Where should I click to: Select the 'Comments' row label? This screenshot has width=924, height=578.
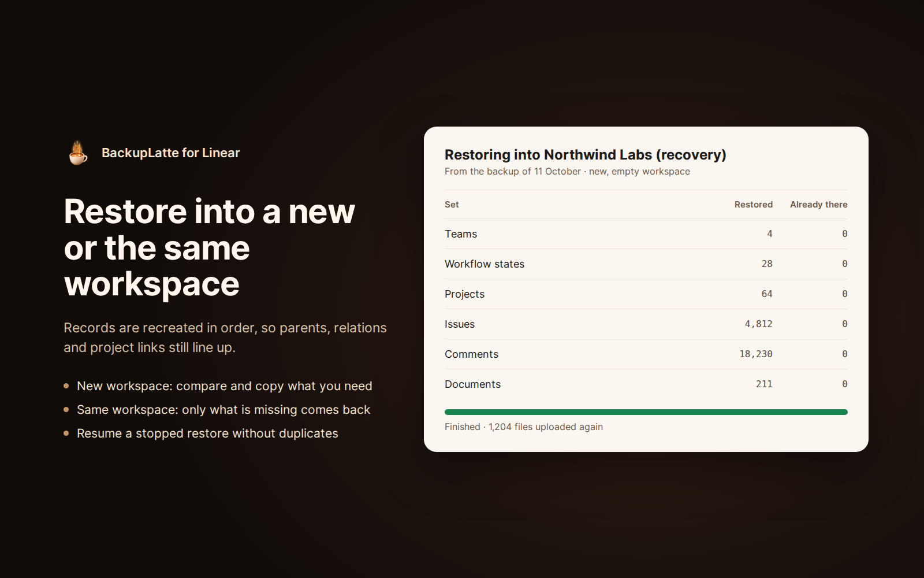pos(471,354)
